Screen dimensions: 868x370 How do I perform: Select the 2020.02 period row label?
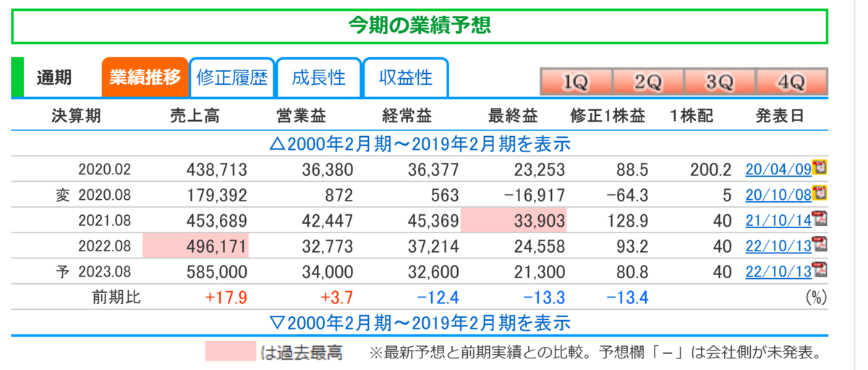(x=105, y=170)
